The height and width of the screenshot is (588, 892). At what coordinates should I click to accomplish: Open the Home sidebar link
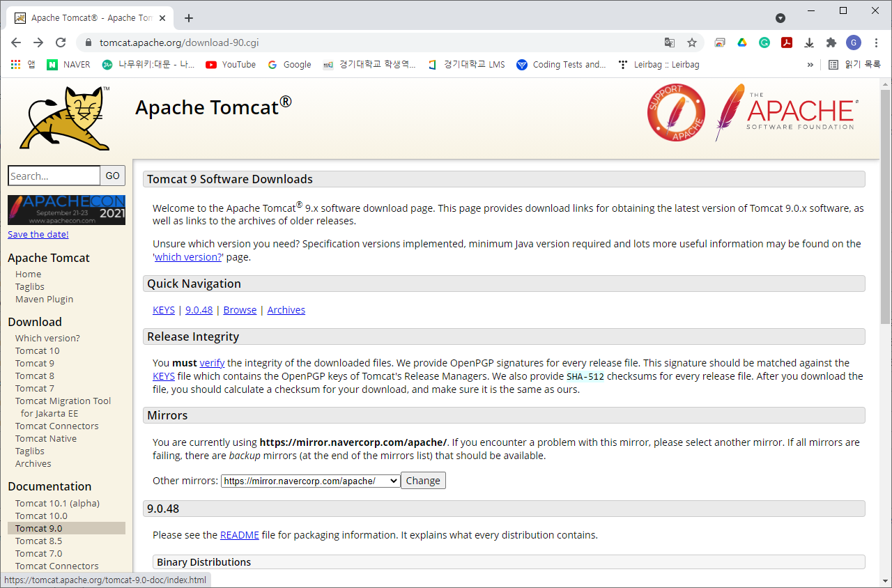click(x=28, y=274)
